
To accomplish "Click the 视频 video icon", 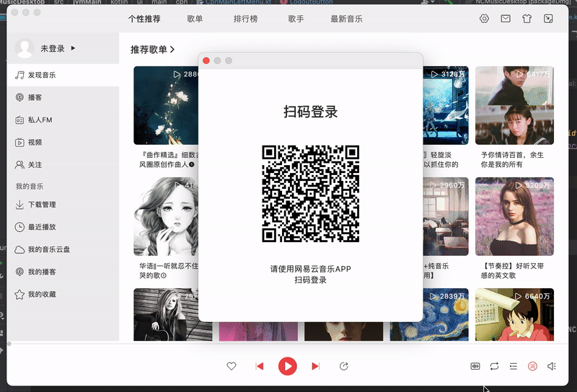I will click(19, 142).
